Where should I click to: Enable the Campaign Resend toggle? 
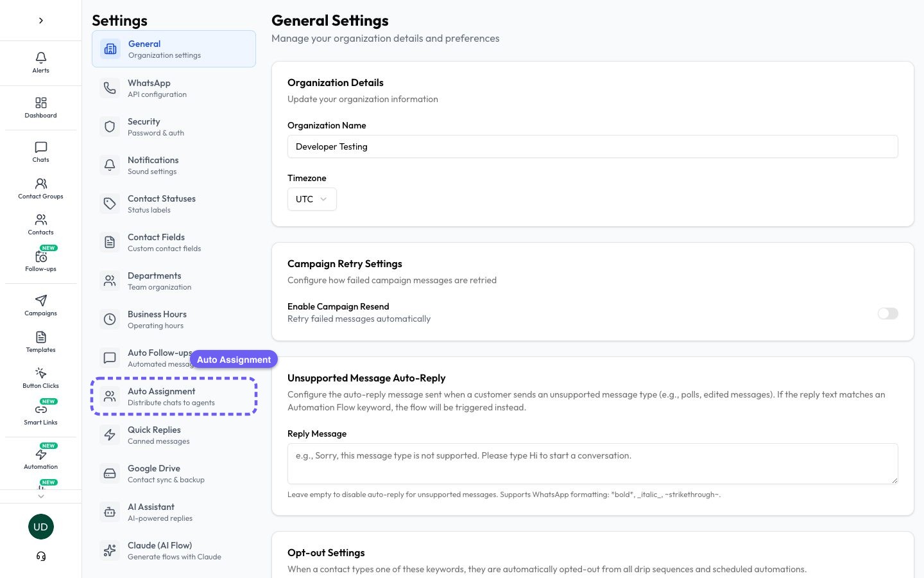tap(888, 313)
